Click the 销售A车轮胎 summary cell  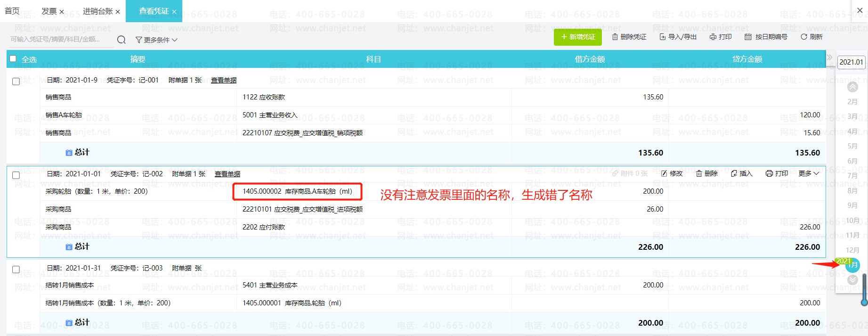138,115
